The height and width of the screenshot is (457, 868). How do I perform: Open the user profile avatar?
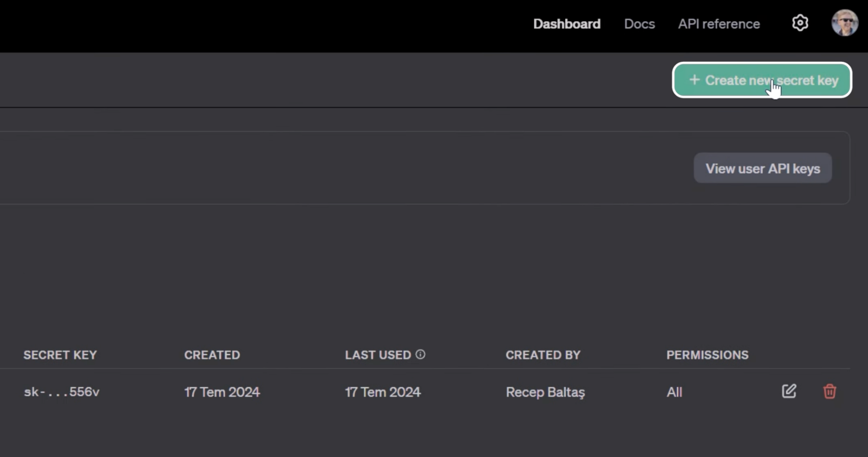point(844,23)
